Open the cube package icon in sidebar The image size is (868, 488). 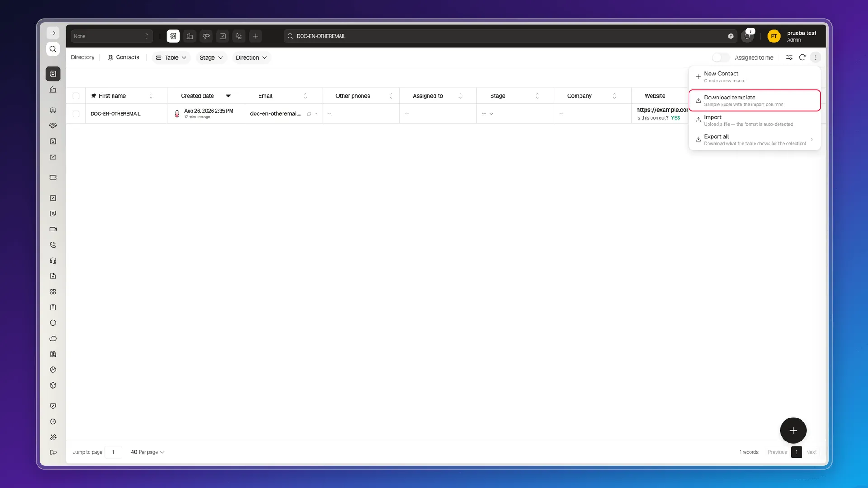click(x=53, y=385)
